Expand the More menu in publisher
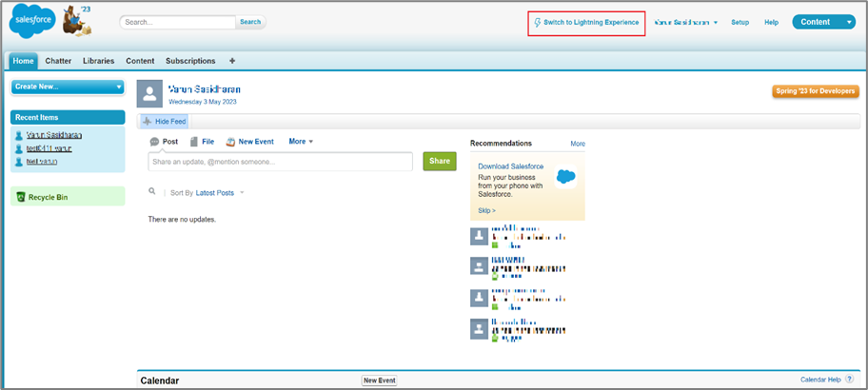The width and height of the screenshot is (868, 390). [301, 142]
